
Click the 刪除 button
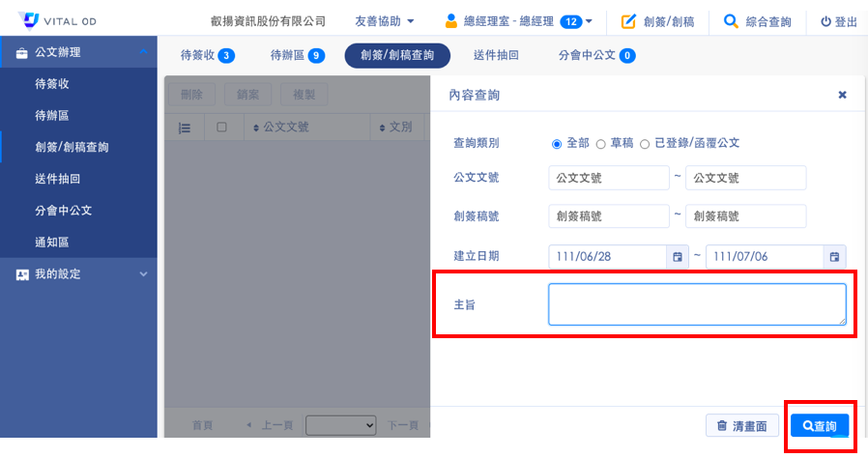[x=191, y=95]
